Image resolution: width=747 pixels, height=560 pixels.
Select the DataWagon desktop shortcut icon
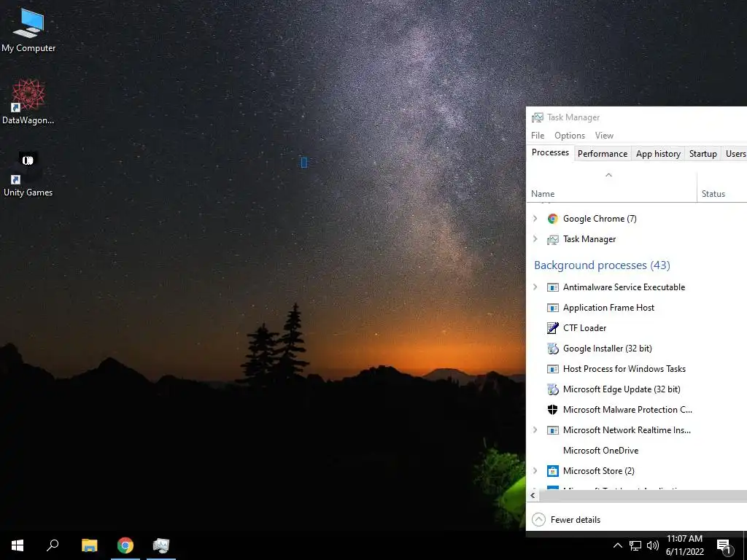pos(28,102)
